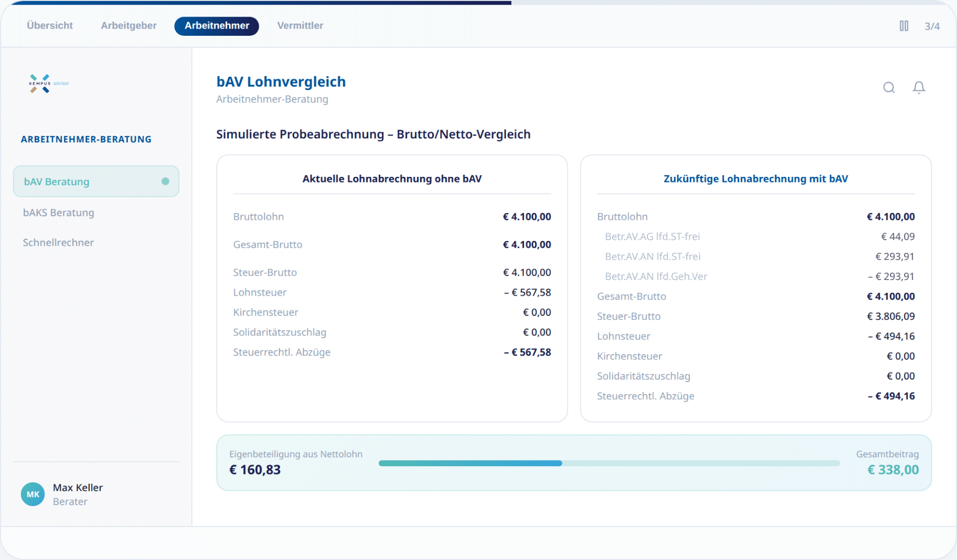
Task: Go to the Vermittler tab
Action: click(x=300, y=25)
